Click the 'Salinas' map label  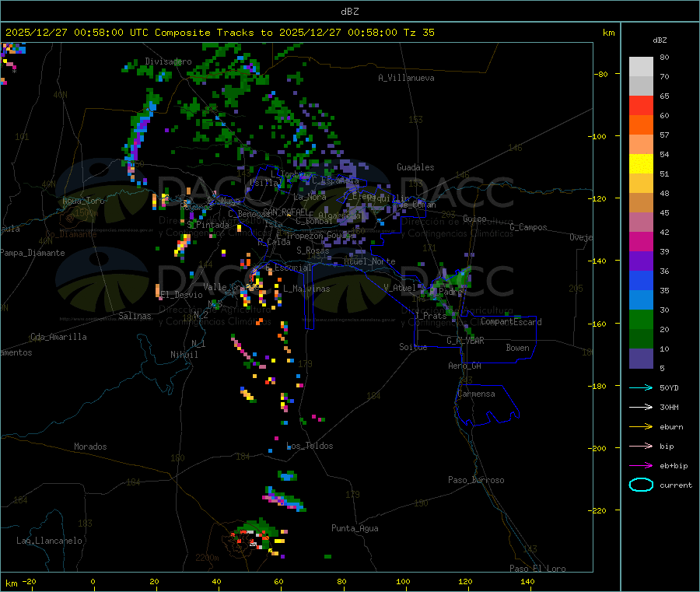(x=135, y=316)
